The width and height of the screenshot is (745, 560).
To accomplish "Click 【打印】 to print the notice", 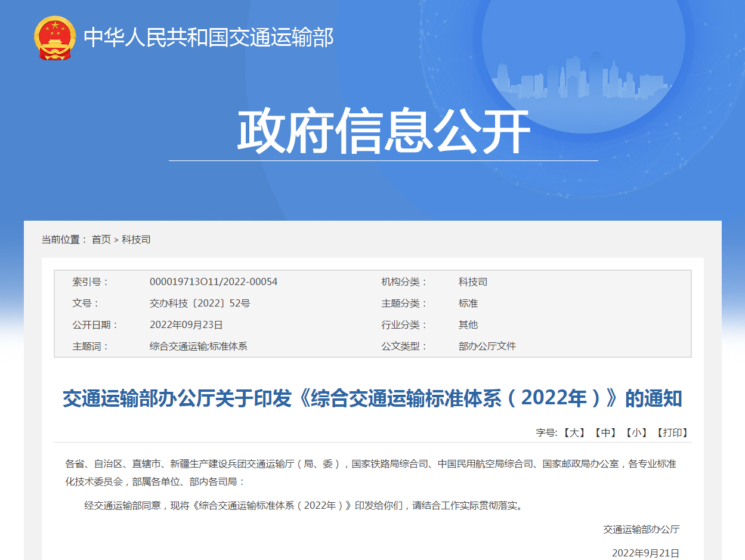I will click(x=672, y=432).
